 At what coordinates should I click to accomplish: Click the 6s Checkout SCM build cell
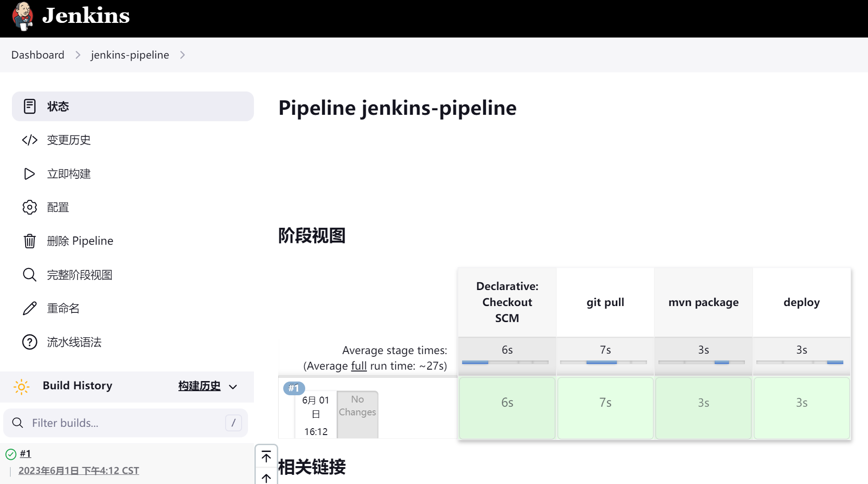pyautogui.click(x=507, y=408)
